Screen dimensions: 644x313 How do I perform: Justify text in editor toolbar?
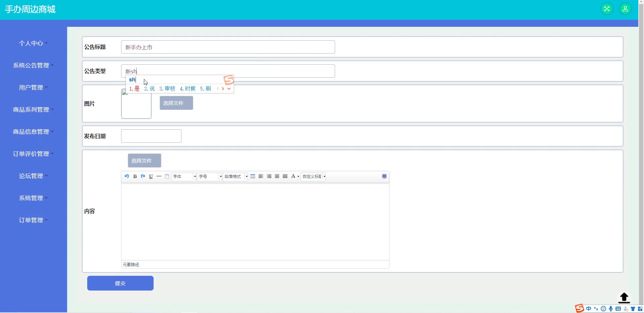(x=285, y=176)
